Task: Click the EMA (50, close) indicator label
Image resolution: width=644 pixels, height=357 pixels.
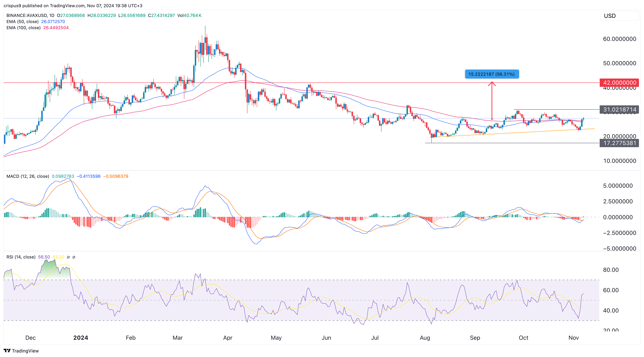Action: [23, 21]
